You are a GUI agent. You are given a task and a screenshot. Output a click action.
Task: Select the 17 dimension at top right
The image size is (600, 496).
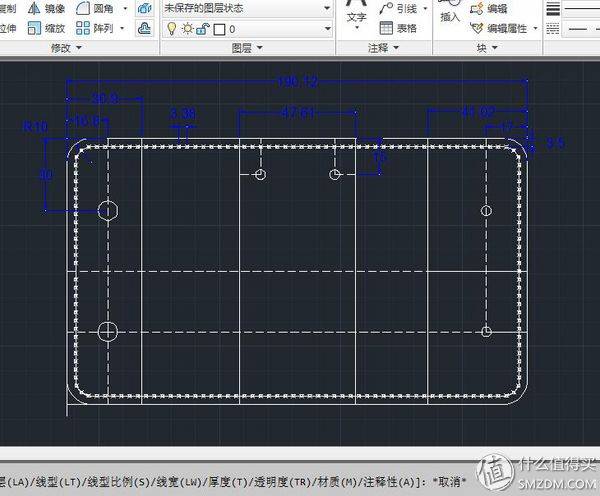click(x=507, y=126)
